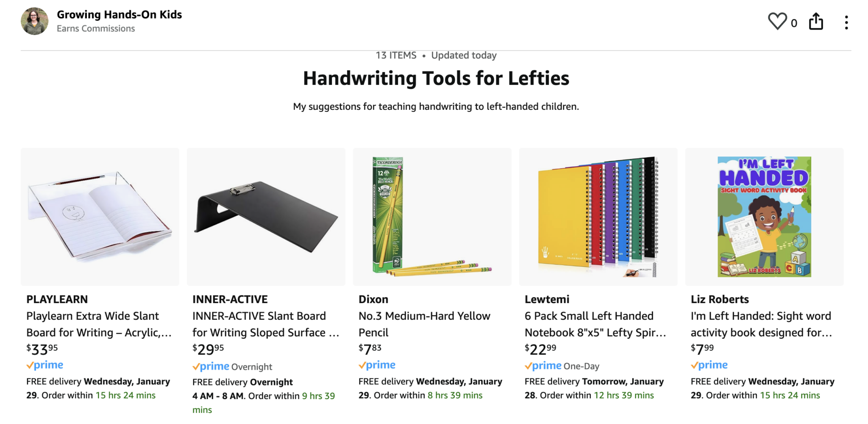Click the Prime Overnight badge on INNER-ACTIVE board
The height and width of the screenshot is (424, 868).
[x=232, y=367]
